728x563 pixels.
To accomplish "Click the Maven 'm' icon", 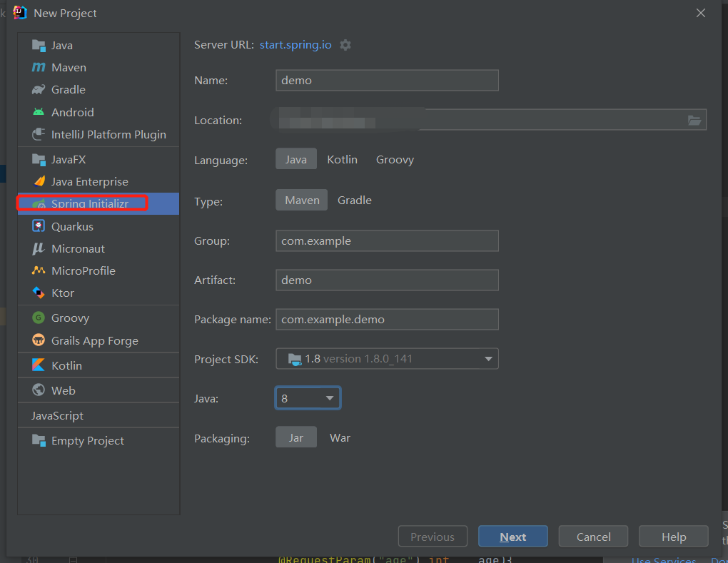I will tap(39, 67).
